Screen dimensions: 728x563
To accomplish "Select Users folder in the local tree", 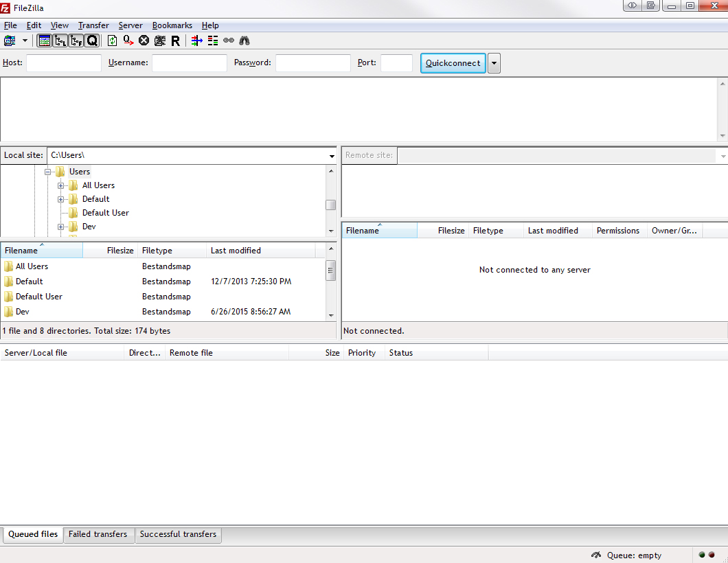I will pyautogui.click(x=80, y=172).
